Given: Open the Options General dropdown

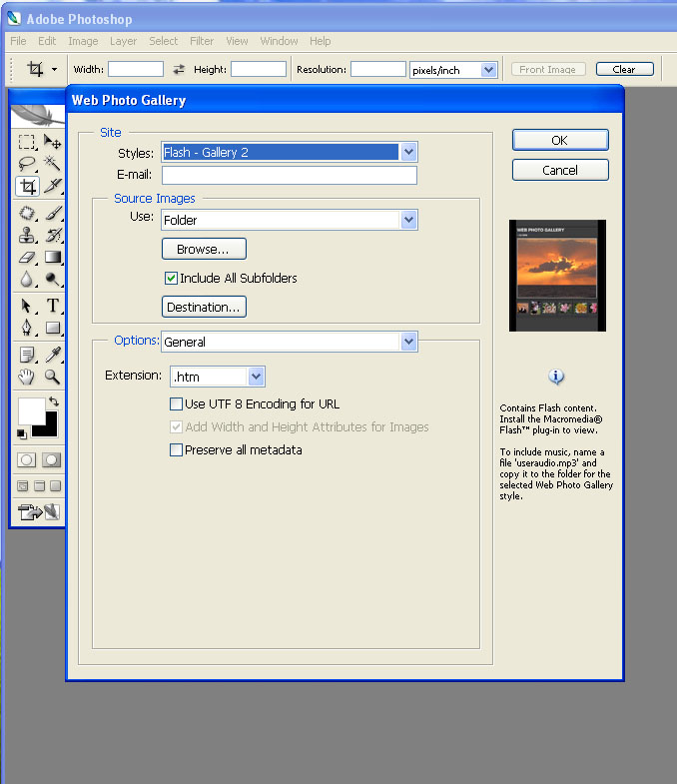Looking at the screenshot, I should click(x=408, y=342).
